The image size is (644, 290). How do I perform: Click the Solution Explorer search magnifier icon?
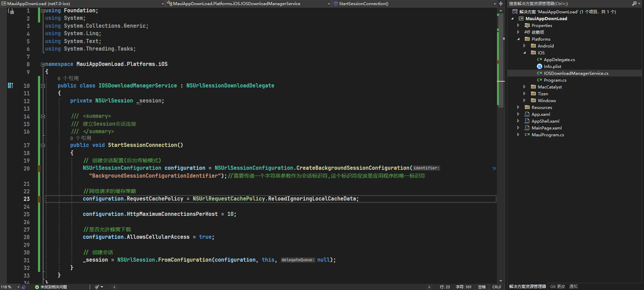[x=634, y=3]
